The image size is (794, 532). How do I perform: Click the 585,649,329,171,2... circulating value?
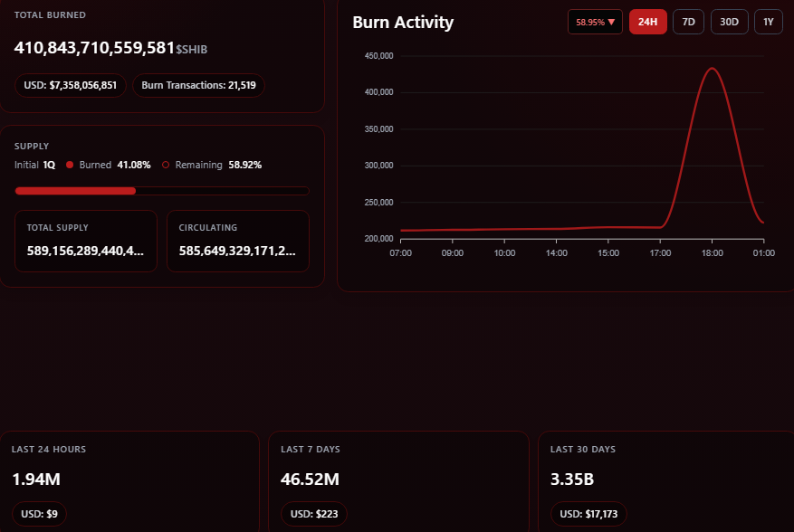click(x=237, y=251)
